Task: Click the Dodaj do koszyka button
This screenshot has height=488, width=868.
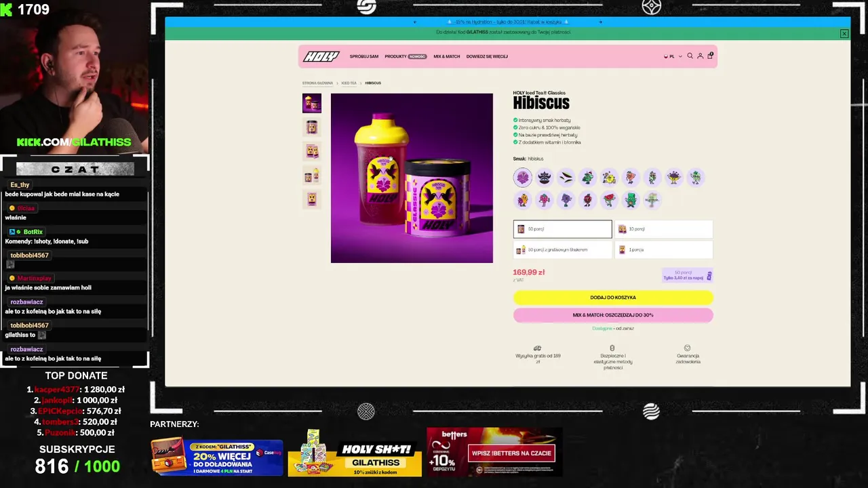Action: (613, 298)
